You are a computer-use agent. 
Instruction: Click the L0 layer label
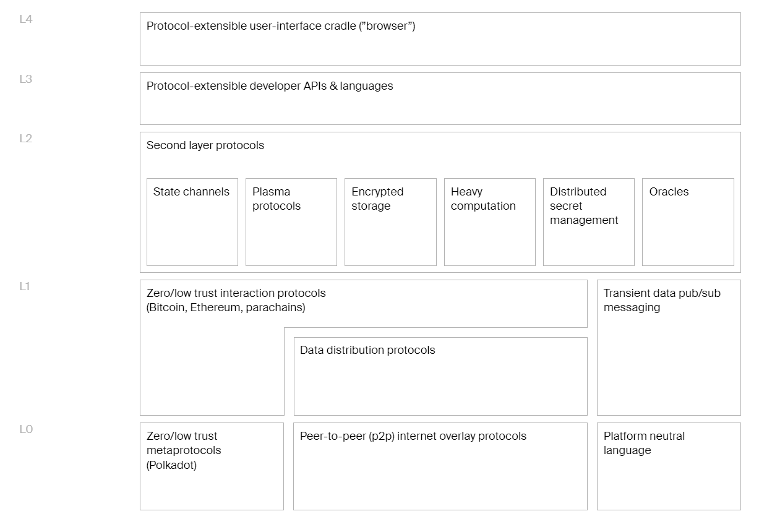(25, 429)
